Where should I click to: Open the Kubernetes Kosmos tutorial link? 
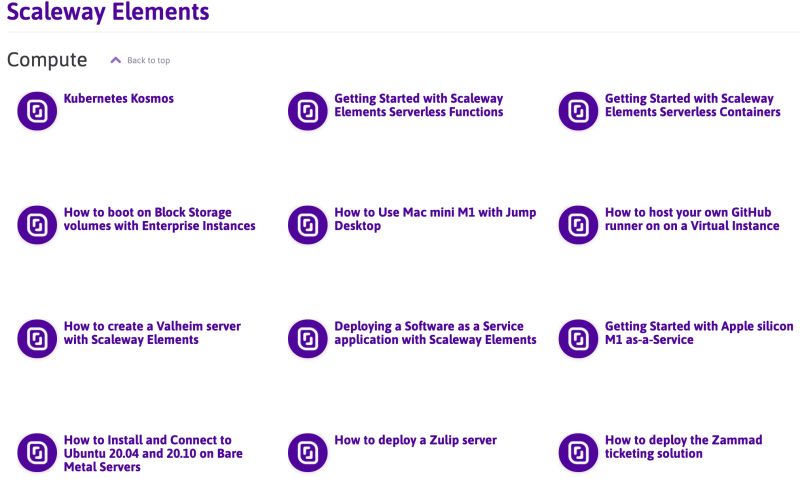point(119,98)
